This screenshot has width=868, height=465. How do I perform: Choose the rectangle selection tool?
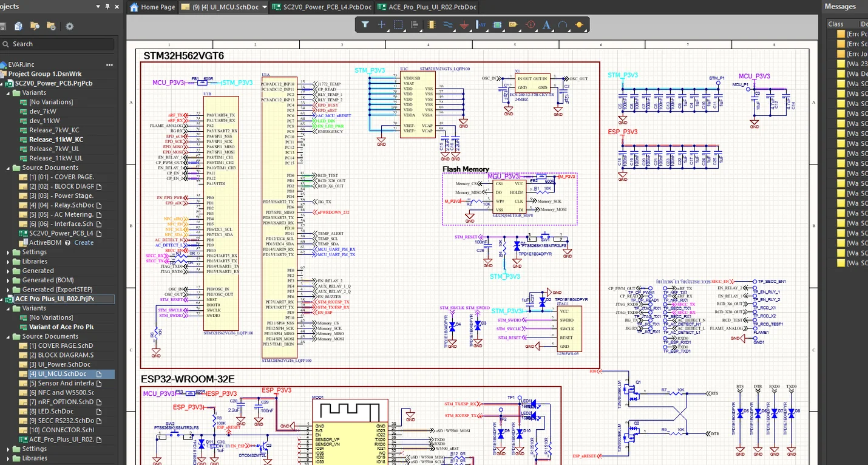coord(398,25)
